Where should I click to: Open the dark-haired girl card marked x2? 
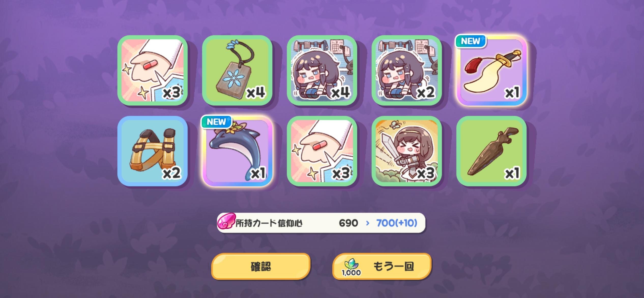pos(406,70)
